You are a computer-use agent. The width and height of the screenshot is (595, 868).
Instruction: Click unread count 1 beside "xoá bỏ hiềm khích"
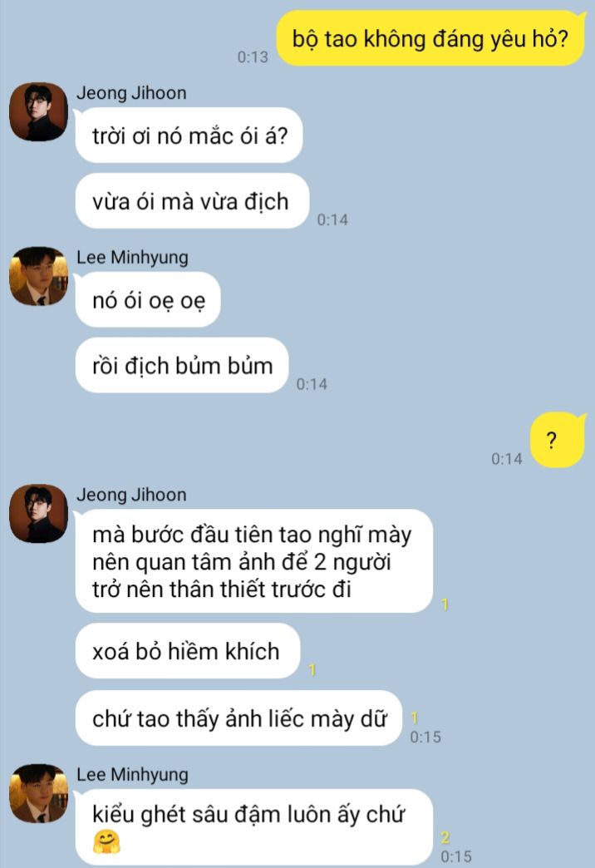pos(312,670)
